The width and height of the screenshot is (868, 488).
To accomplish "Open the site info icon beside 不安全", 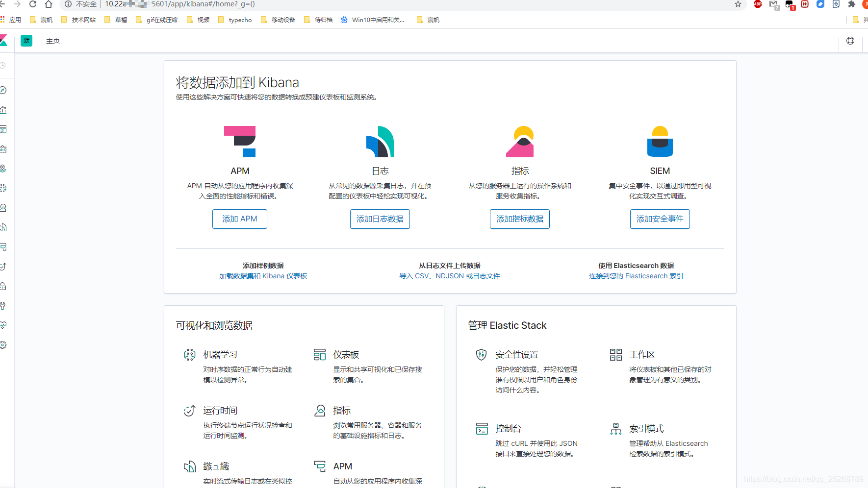I will 68,4.
